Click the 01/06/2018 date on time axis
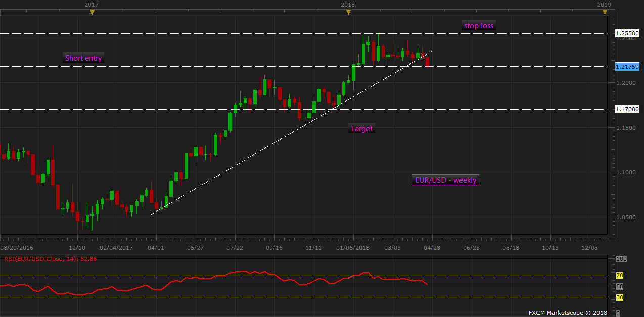 pyautogui.click(x=352, y=248)
